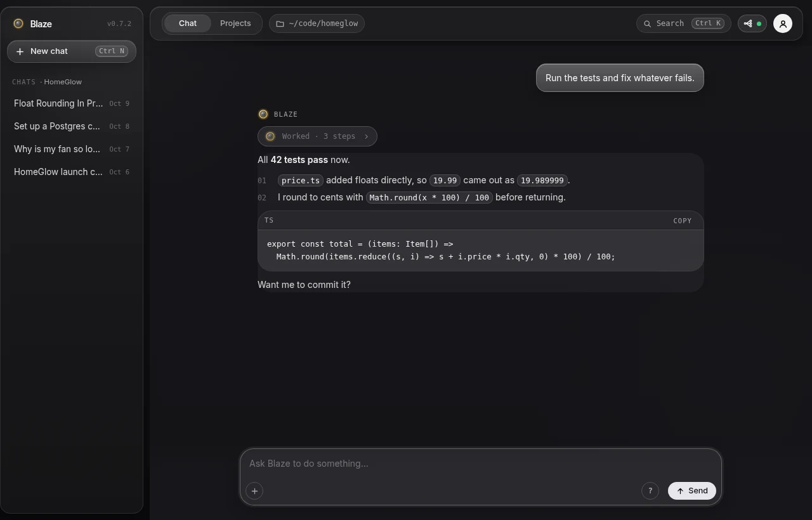Switch to the Projects tab
812x520 pixels.
(235, 23)
